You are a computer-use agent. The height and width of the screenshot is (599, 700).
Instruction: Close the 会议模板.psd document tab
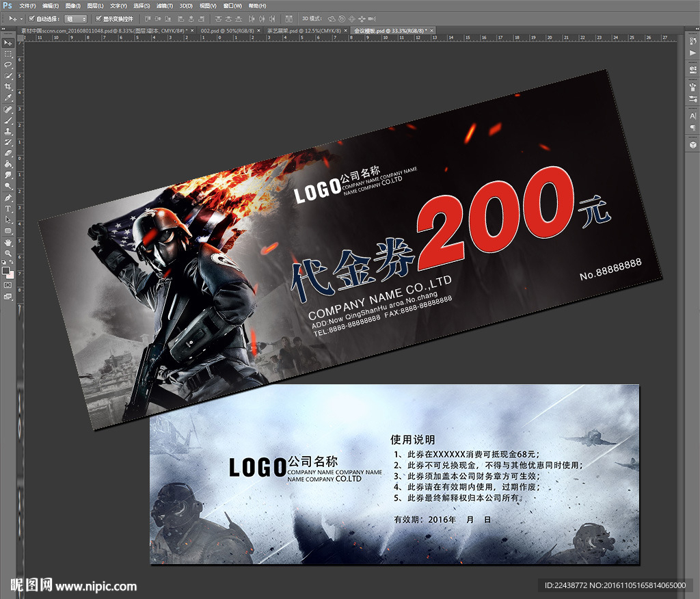(x=432, y=31)
